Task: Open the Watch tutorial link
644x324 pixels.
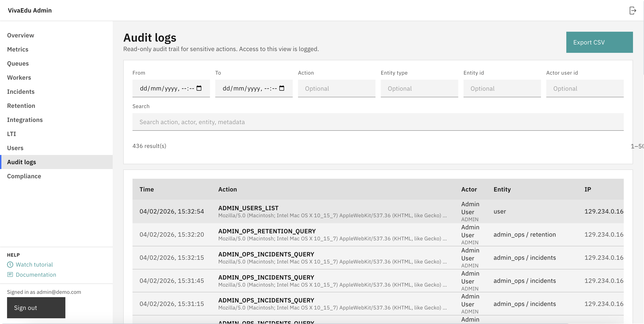Action: pyautogui.click(x=34, y=265)
